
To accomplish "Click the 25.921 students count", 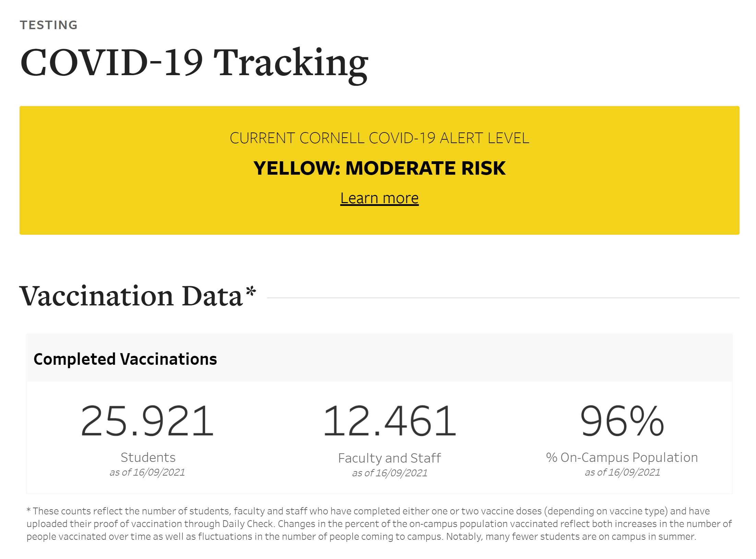I will (x=147, y=421).
